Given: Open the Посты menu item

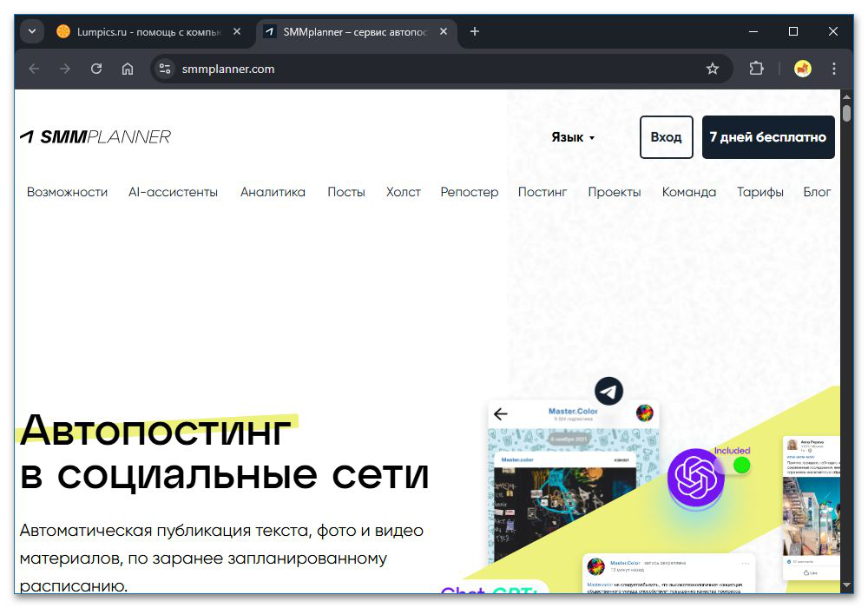Looking at the screenshot, I should (x=346, y=192).
